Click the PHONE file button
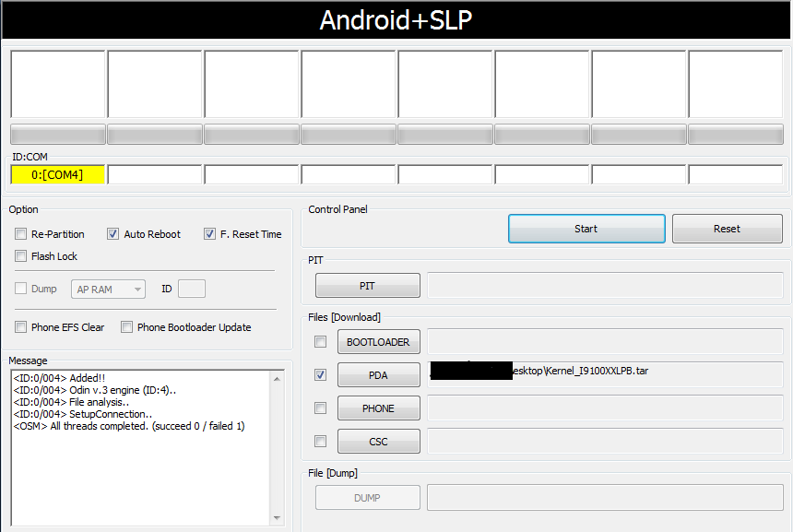The width and height of the screenshot is (793, 532). point(379,408)
